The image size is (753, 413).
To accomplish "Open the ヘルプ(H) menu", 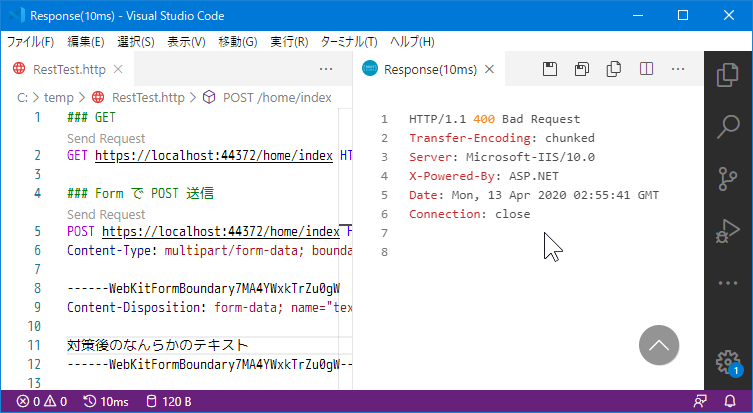I will (x=412, y=42).
